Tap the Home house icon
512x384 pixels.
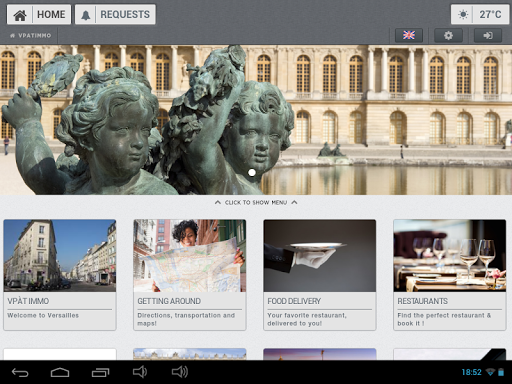(x=20, y=15)
